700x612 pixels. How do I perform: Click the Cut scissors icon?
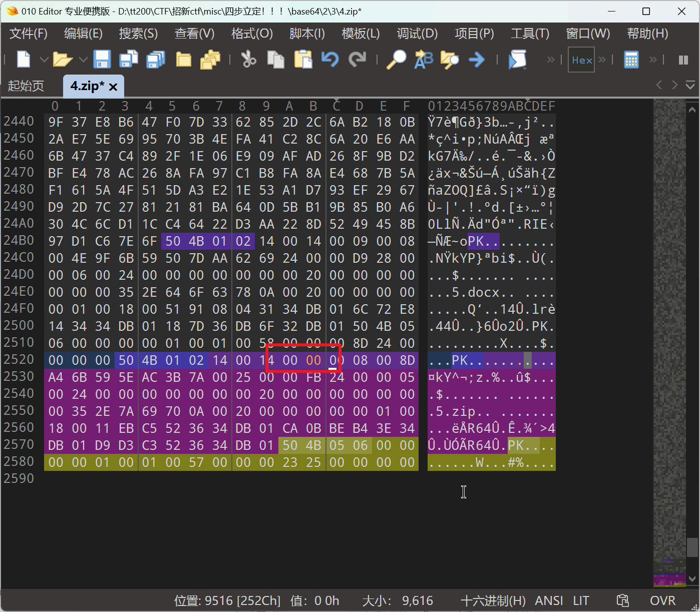248,60
